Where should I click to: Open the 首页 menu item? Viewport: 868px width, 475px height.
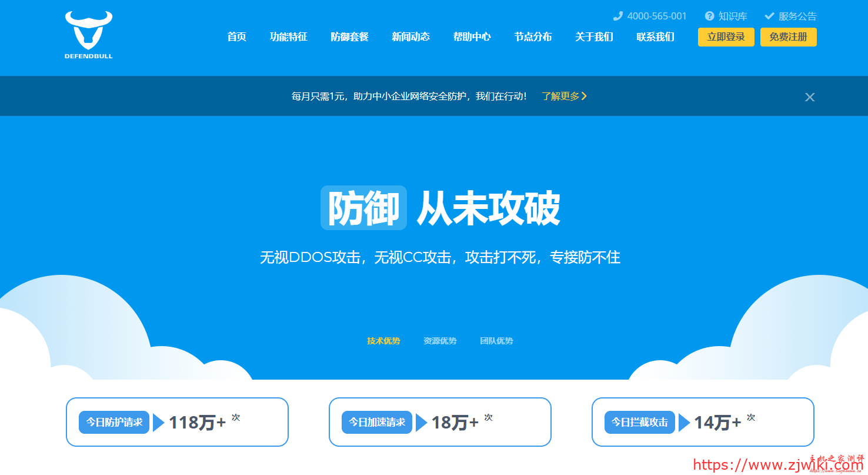point(236,36)
